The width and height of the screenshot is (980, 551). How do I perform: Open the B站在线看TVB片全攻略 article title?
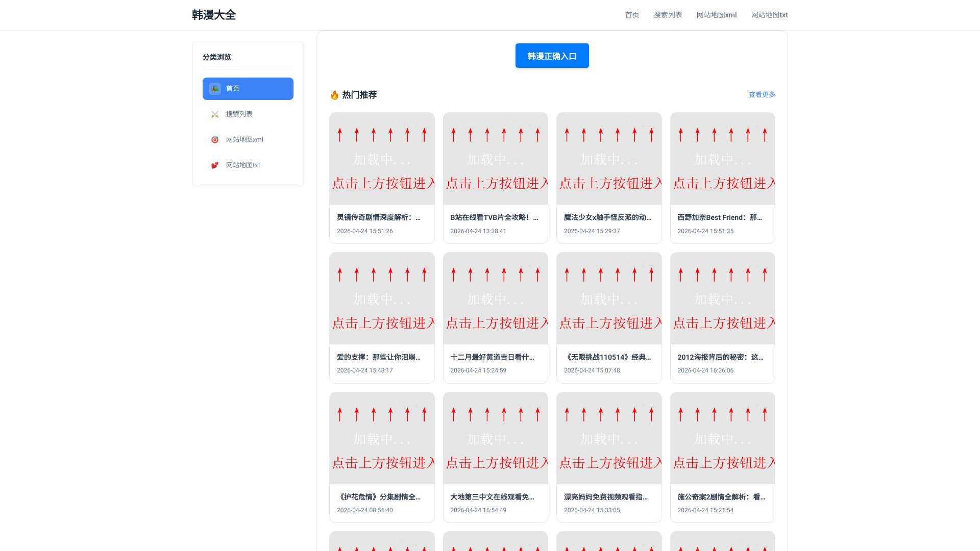[x=494, y=217]
